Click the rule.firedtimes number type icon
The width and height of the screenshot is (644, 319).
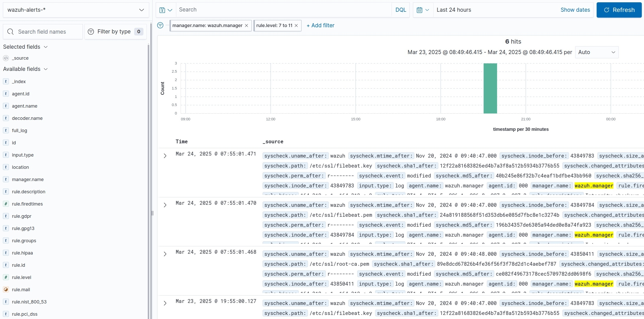coord(6,204)
